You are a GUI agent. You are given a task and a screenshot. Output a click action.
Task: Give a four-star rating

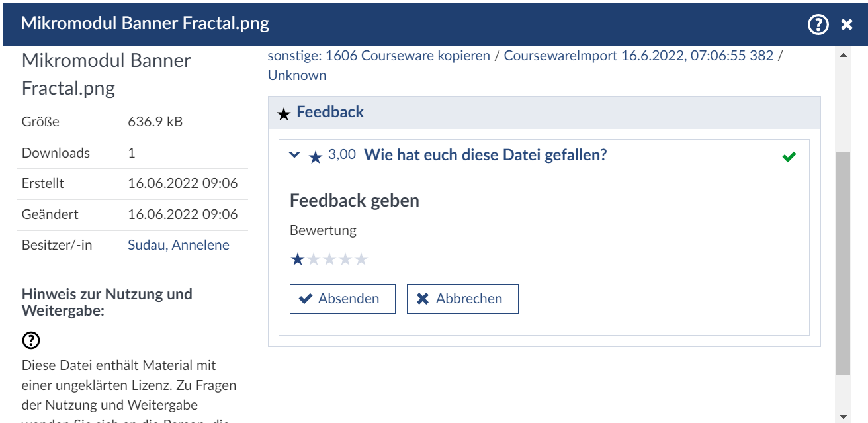(x=345, y=259)
